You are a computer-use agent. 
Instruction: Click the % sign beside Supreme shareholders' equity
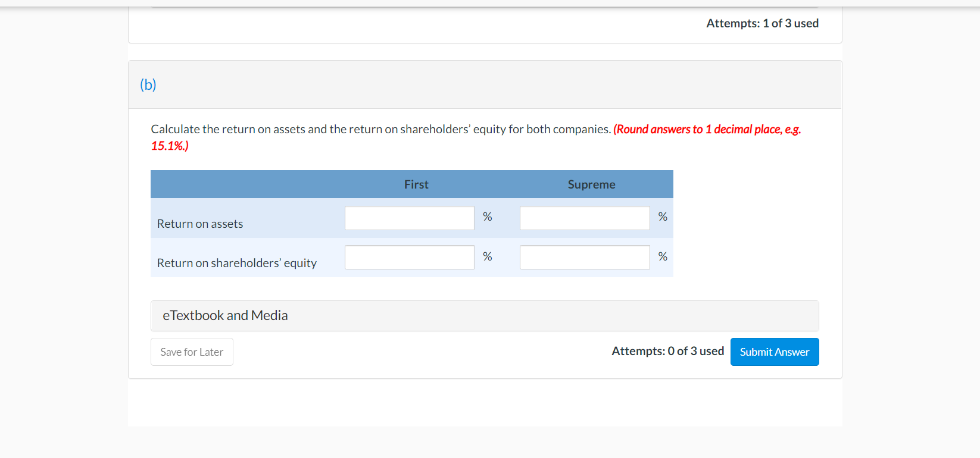[x=662, y=257]
